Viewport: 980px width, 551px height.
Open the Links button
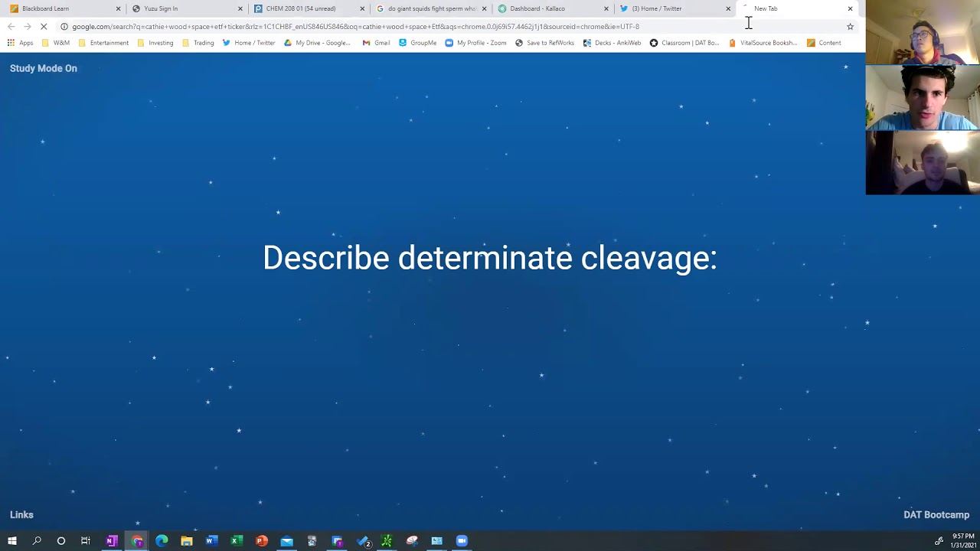(21, 515)
